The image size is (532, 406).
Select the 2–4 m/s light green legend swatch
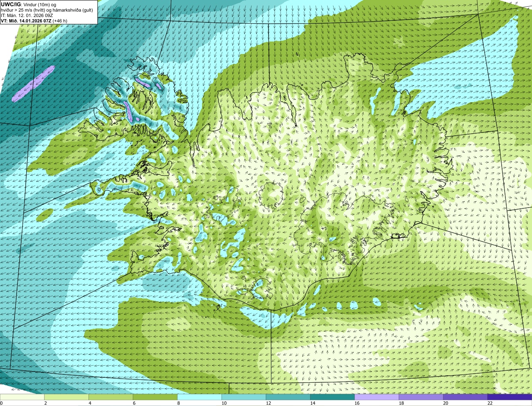click(x=67, y=397)
